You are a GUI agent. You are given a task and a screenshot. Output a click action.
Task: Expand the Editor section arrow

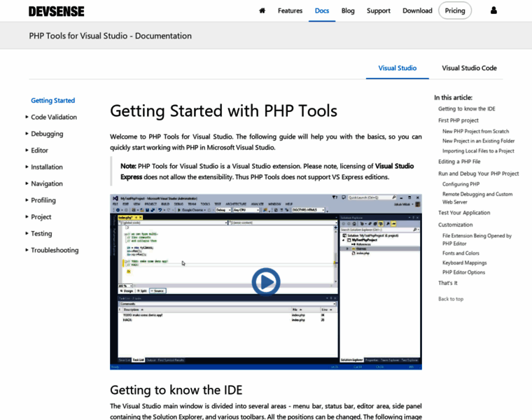(27, 150)
